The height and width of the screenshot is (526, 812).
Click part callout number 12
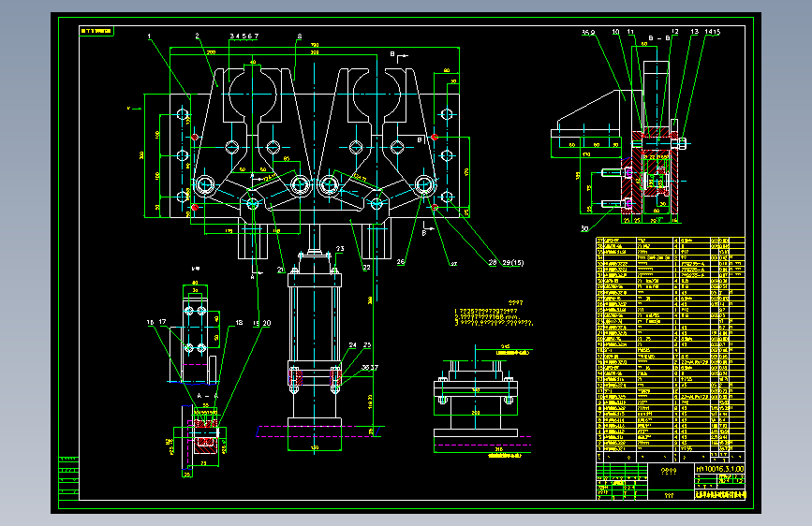click(x=674, y=32)
